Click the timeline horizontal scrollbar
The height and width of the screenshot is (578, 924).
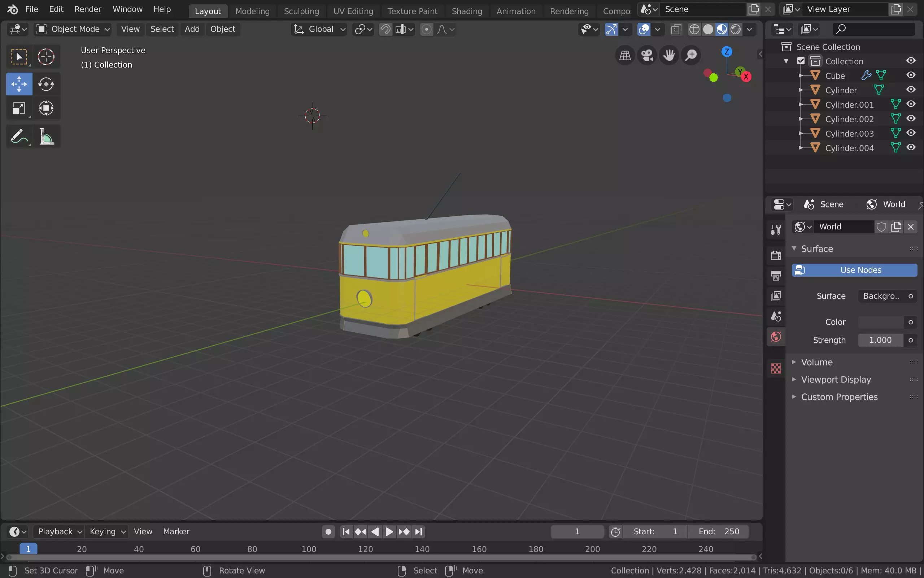tap(381, 557)
